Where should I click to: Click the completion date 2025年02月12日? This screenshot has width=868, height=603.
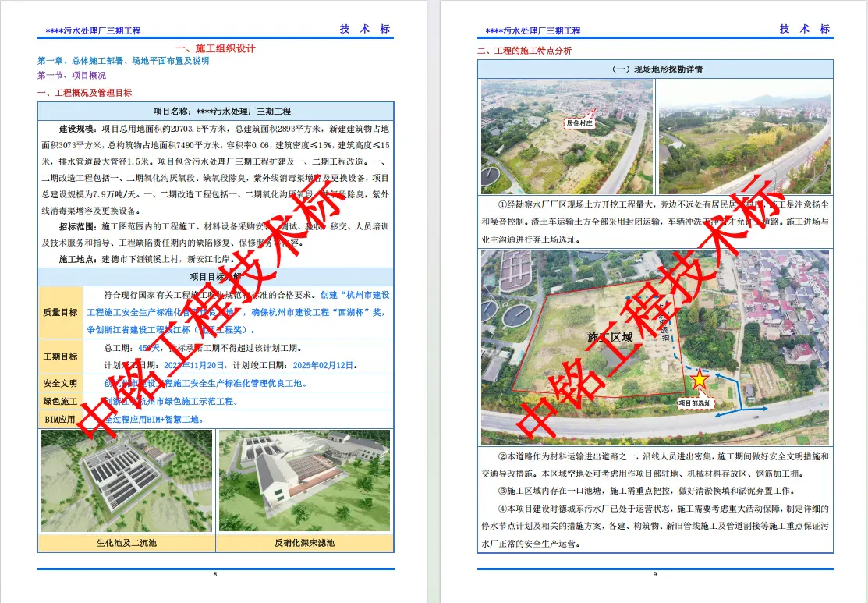point(324,365)
